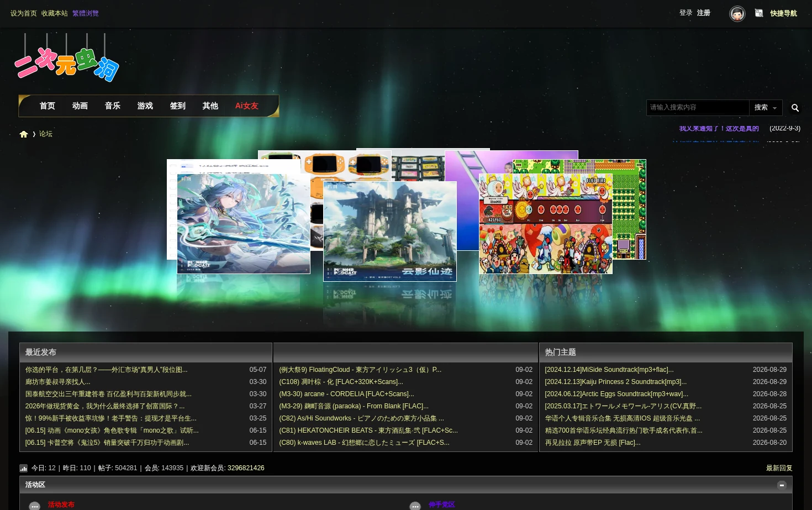
Task: Open topic 再见拉拉 原声带EP
Action: click(x=593, y=443)
